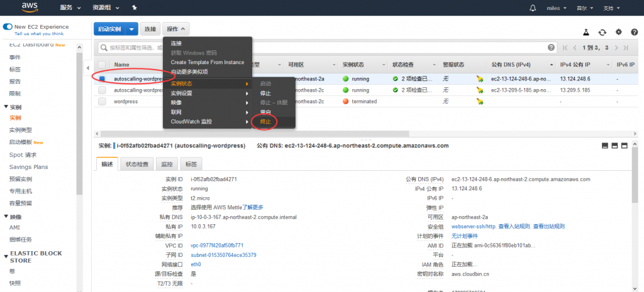Click the AWS logo home icon
This screenshot has width=644, height=292.
click(x=30, y=8)
